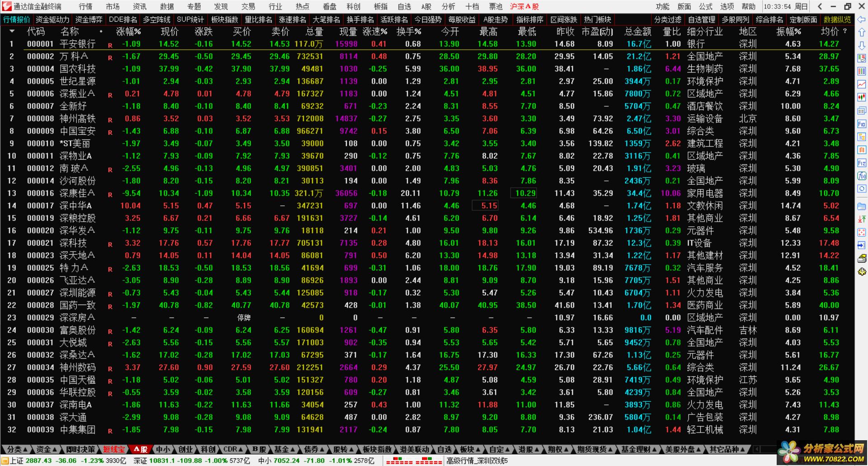Open the news document icon in sidebar
This screenshot has height=466, width=868.
point(862,111)
